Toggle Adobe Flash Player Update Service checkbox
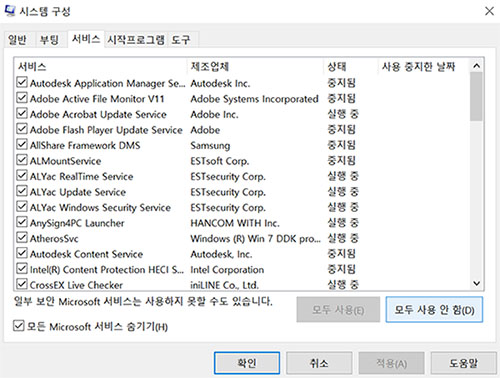The height and width of the screenshot is (378, 500). point(22,129)
